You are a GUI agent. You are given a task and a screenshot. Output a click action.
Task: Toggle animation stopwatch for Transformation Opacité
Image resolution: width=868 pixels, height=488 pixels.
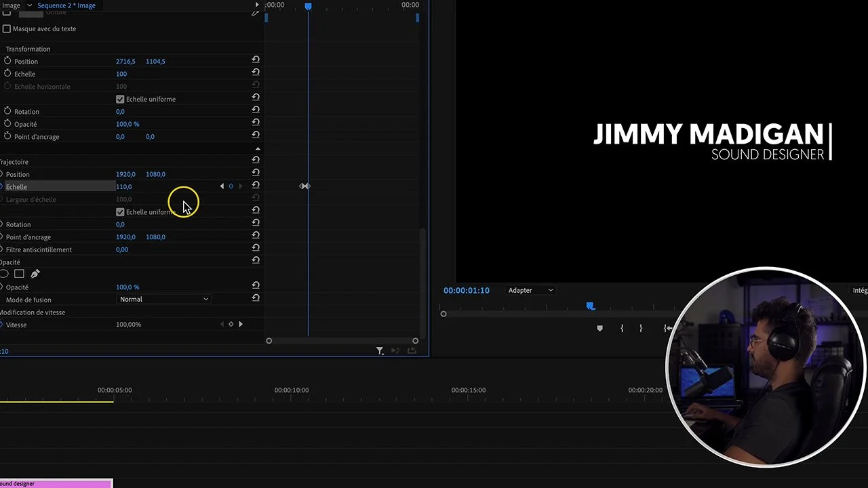coord(7,124)
